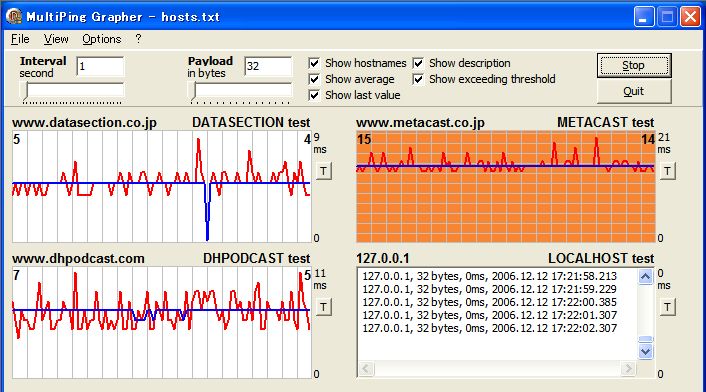This screenshot has height=392, width=706.
Task: Click the T button beside the metacast graph
Action: tap(667, 171)
